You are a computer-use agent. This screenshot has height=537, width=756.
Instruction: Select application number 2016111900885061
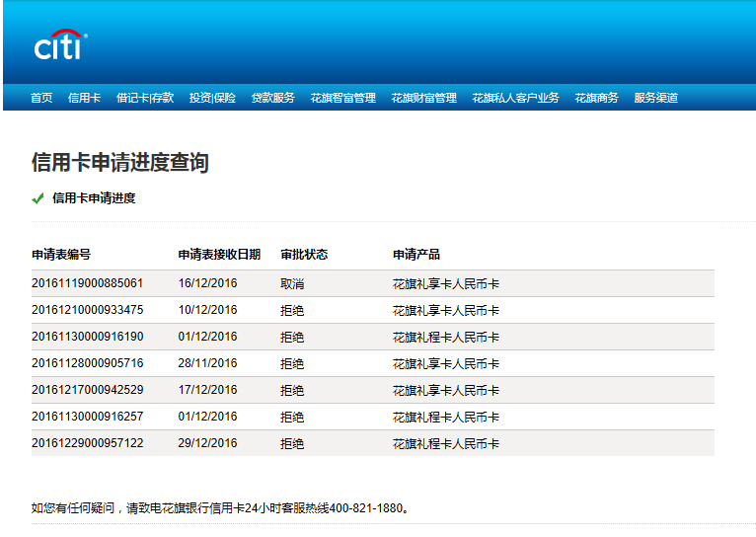click(x=87, y=283)
